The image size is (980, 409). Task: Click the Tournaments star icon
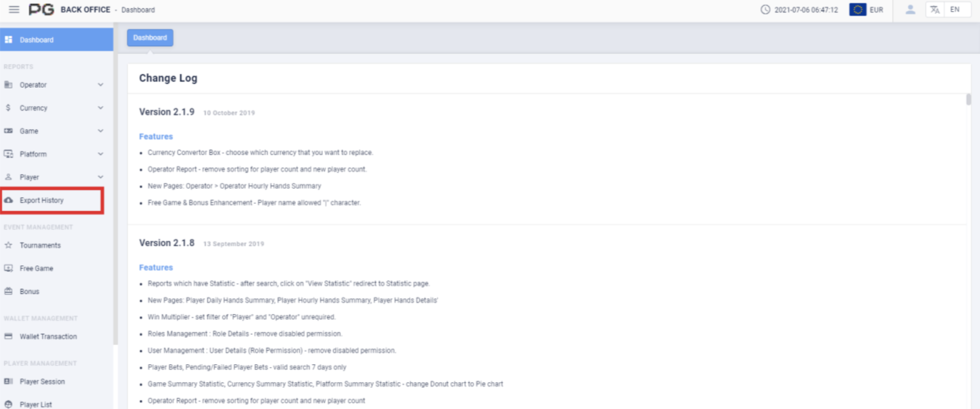click(x=8, y=245)
